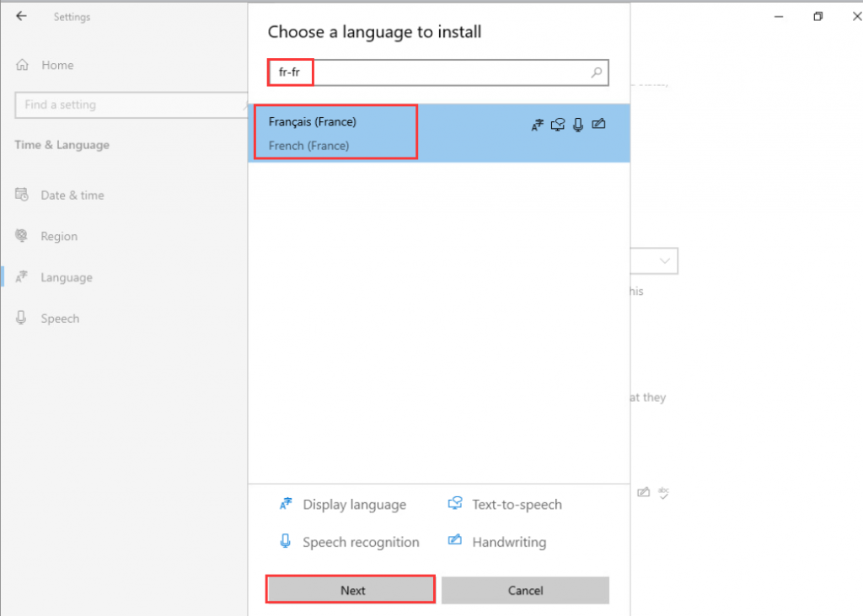Click the Speech recognition legend microphone icon
Image resolution: width=863 pixels, height=616 pixels.
tap(285, 542)
